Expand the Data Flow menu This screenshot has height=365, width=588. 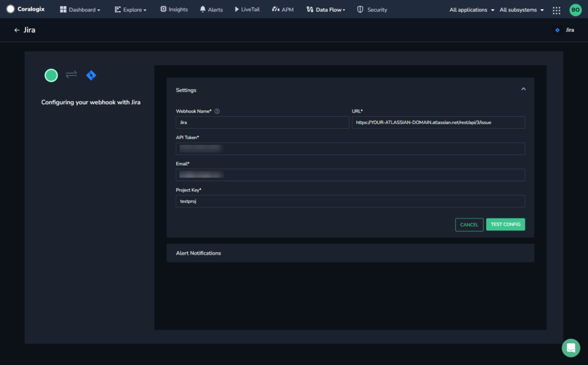point(326,9)
